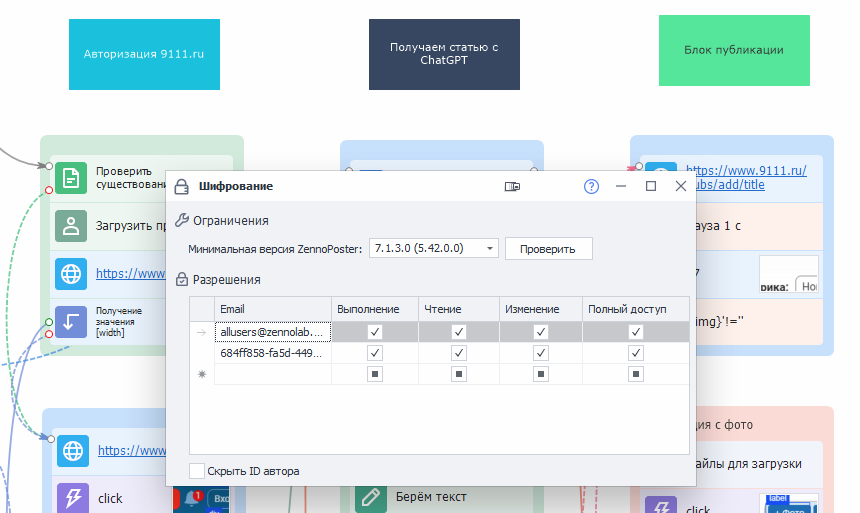Viewport: 860px width, 513px height.
Task: Select the 684ff858-fa5d-449 email cell
Action: click(273, 353)
